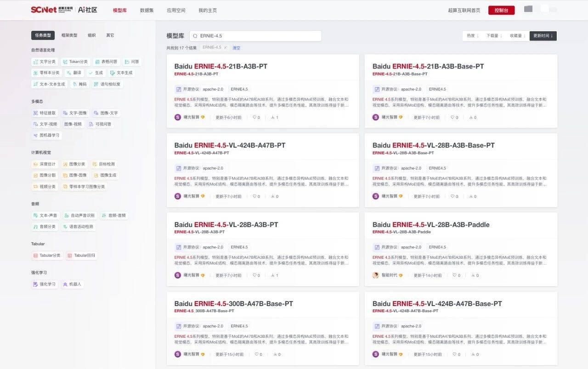
Task: Open the 应用空间 nav tab
Action: (176, 10)
